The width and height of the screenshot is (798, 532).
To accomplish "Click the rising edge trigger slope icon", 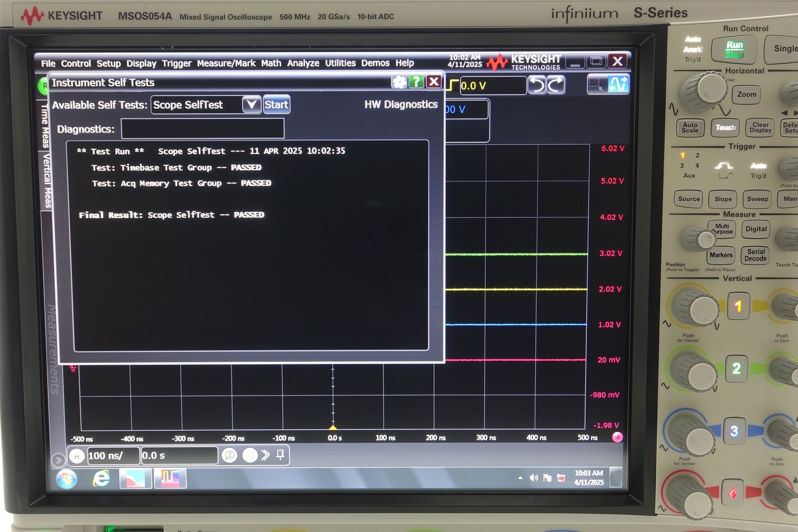I will point(452,85).
